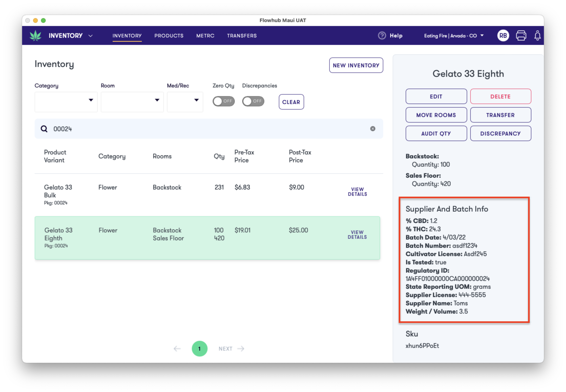Toggle the Zero Qty switch
The height and width of the screenshot is (392, 566).
(224, 101)
